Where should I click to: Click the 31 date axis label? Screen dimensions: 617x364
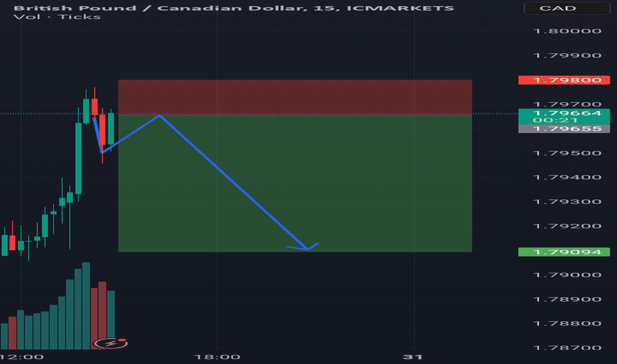413,357
